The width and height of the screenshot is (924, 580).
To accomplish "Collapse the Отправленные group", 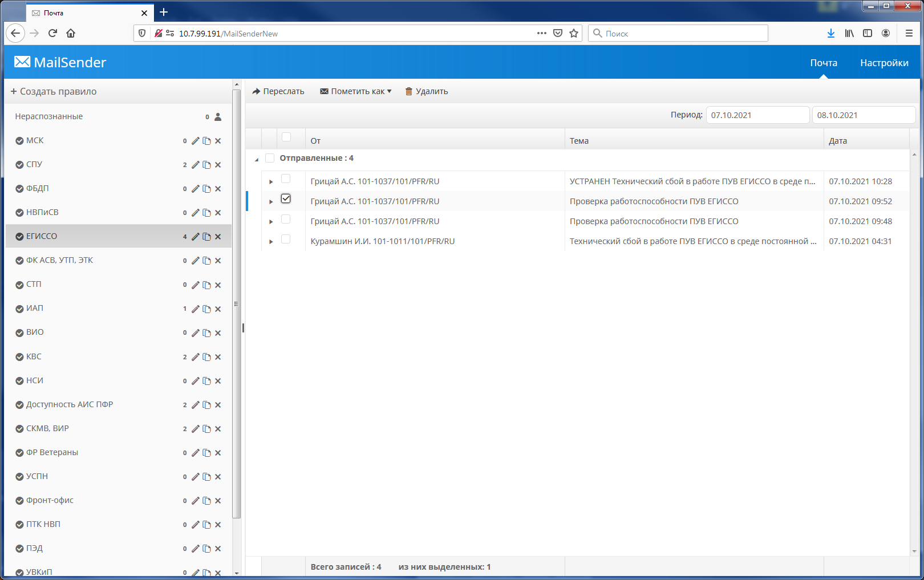I will point(257,158).
